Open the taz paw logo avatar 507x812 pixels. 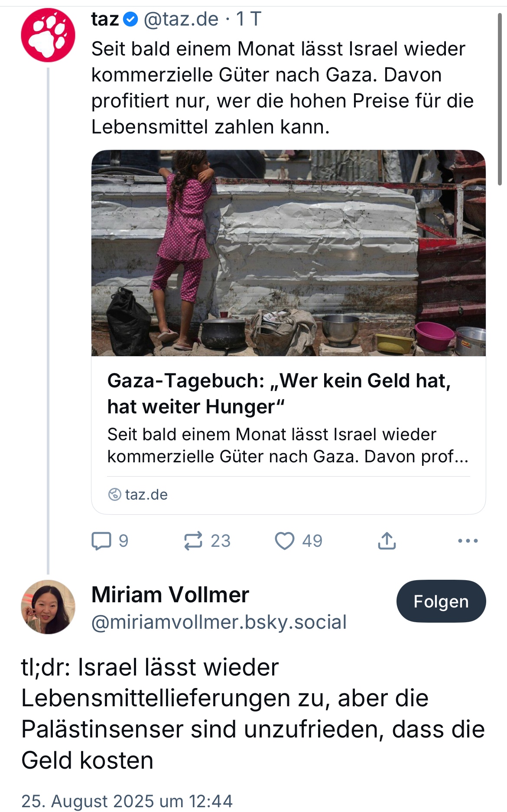click(x=48, y=35)
